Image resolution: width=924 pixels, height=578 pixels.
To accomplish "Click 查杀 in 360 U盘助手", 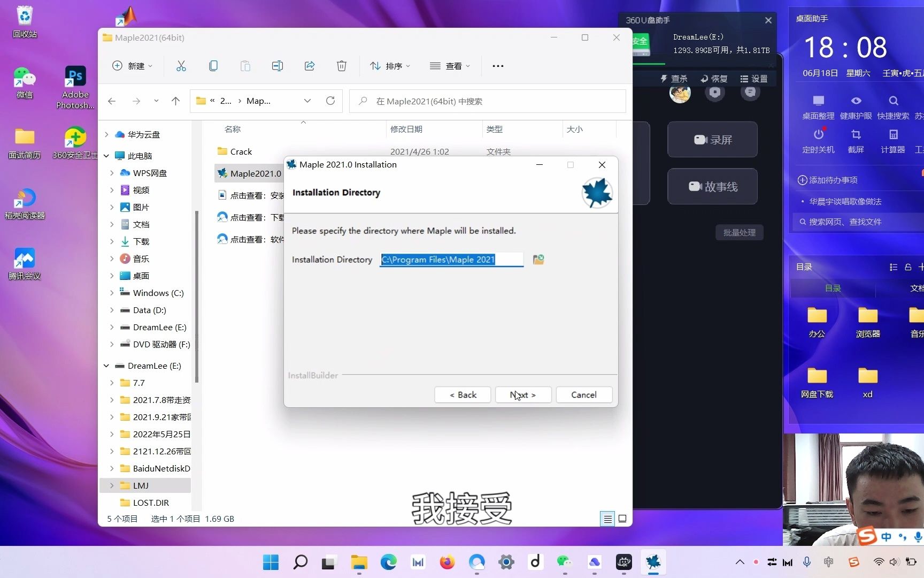I will (674, 79).
